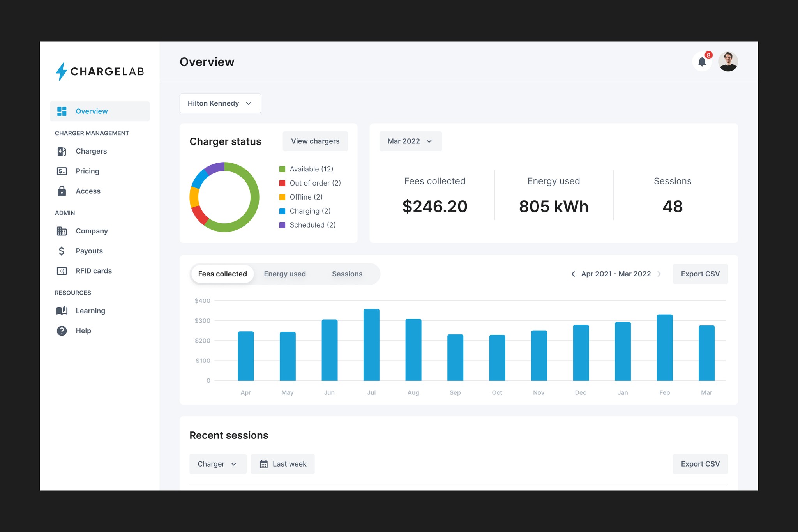Expand the Charger filter dropdown
Screen dimensions: 798x532
(x=217, y=464)
